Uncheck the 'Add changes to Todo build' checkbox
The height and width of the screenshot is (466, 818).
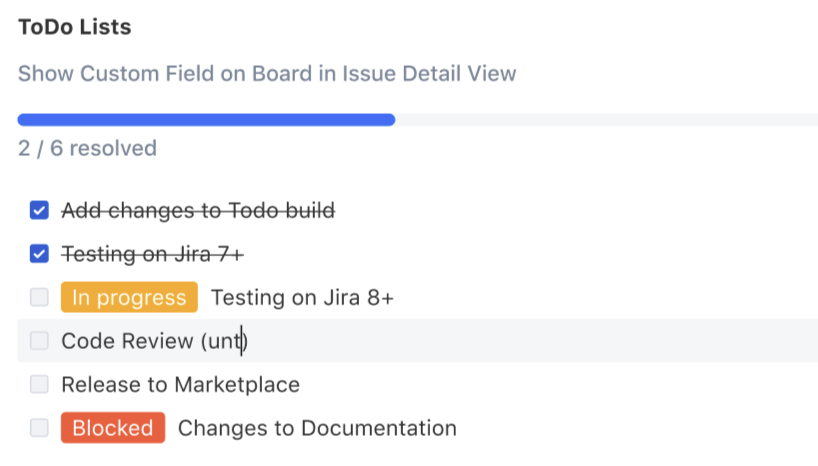tap(39, 211)
